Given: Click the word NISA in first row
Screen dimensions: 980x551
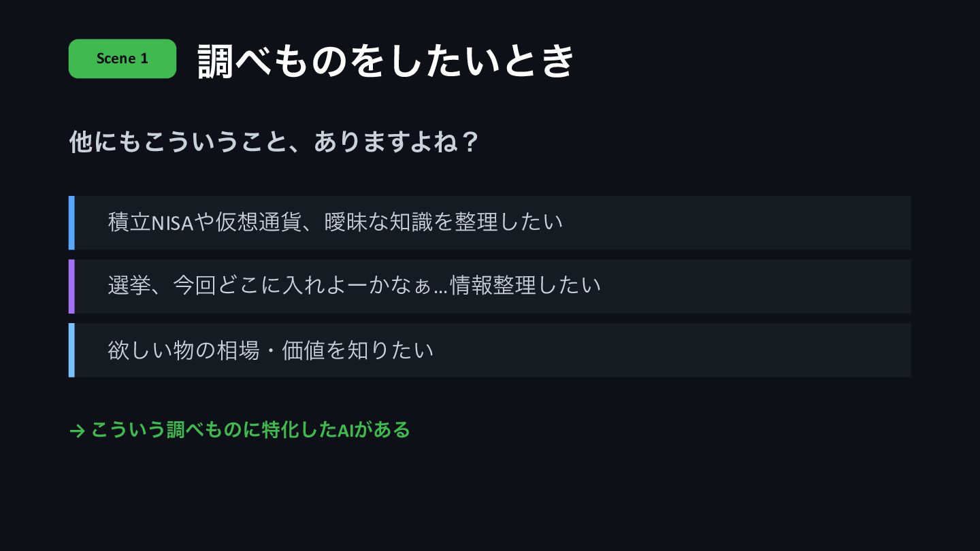Looking at the screenshot, I should click(173, 222).
